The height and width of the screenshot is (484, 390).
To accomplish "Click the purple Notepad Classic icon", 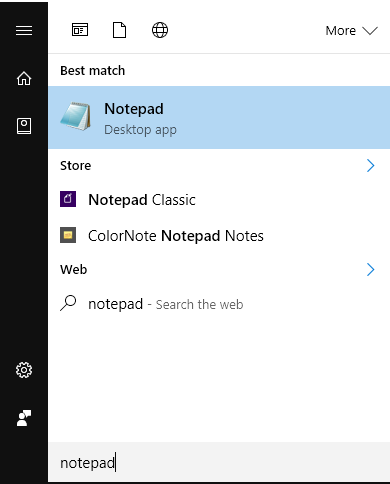I will click(68, 199).
